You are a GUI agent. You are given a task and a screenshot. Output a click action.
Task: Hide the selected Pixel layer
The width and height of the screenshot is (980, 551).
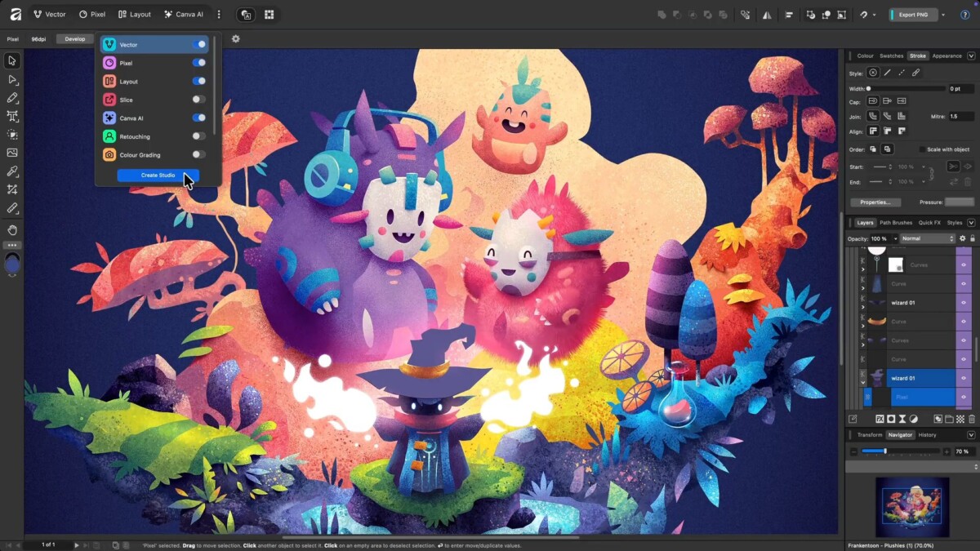(964, 397)
